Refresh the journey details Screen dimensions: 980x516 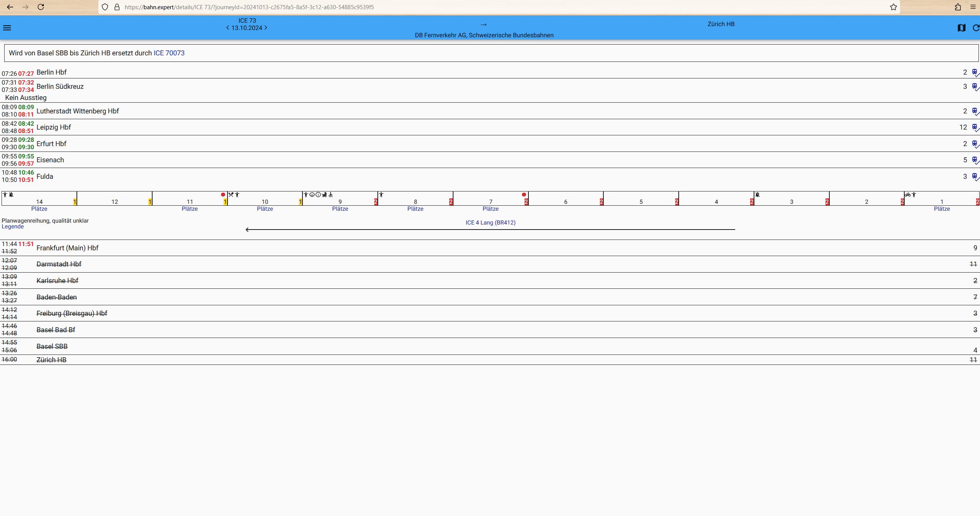click(x=975, y=28)
